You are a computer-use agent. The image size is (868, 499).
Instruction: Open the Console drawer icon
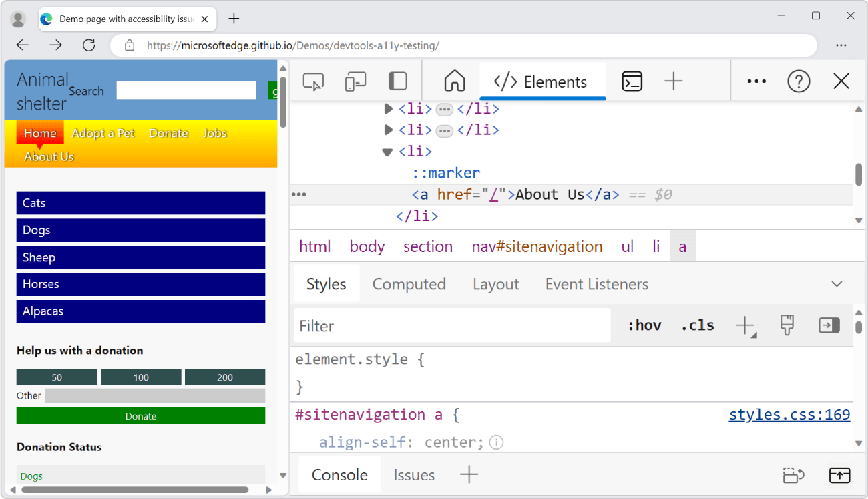(x=632, y=81)
